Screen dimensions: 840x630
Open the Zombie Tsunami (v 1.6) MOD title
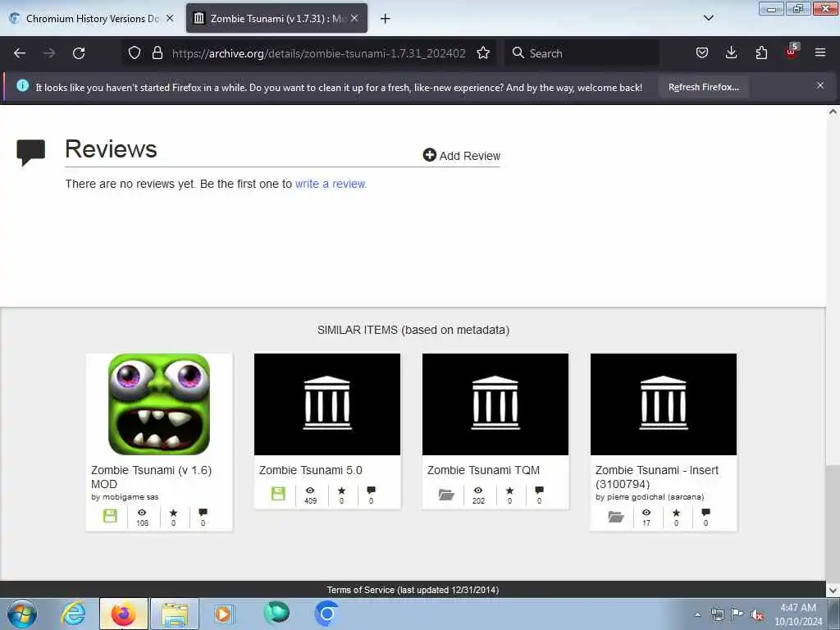coord(151,477)
